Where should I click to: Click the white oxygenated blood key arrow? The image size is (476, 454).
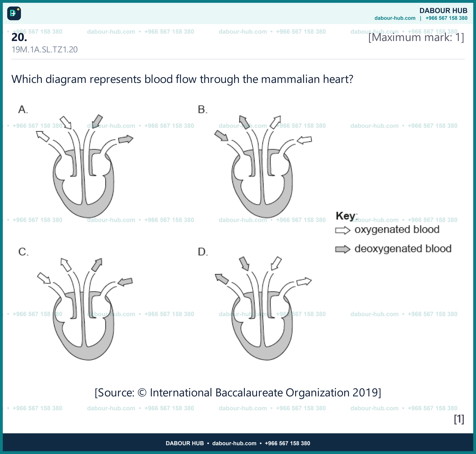click(x=342, y=230)
